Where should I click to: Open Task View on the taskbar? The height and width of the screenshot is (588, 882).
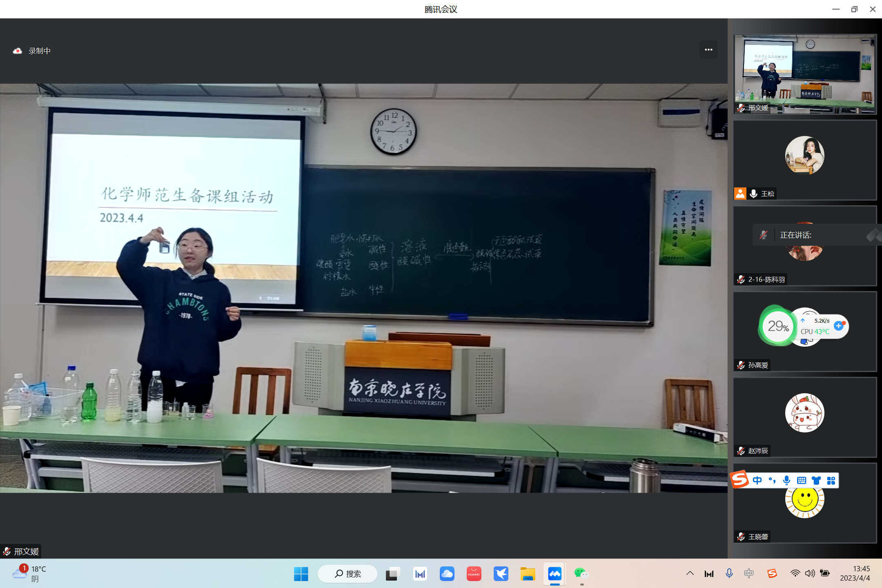tap(392, 574)
